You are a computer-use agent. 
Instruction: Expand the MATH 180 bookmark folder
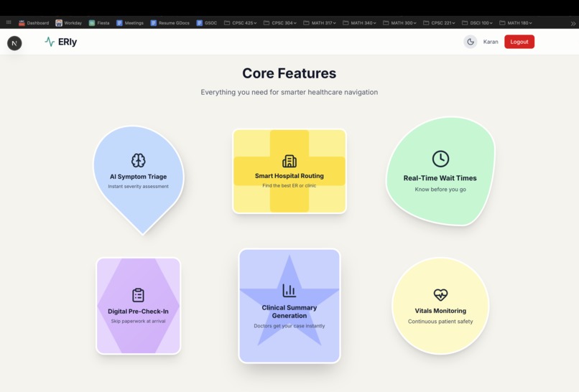516,23
